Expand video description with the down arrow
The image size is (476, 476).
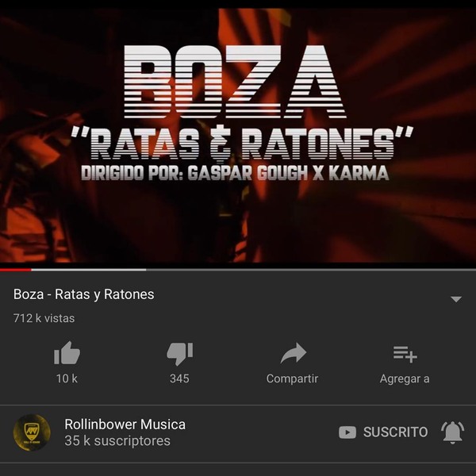tap(456, 299)
